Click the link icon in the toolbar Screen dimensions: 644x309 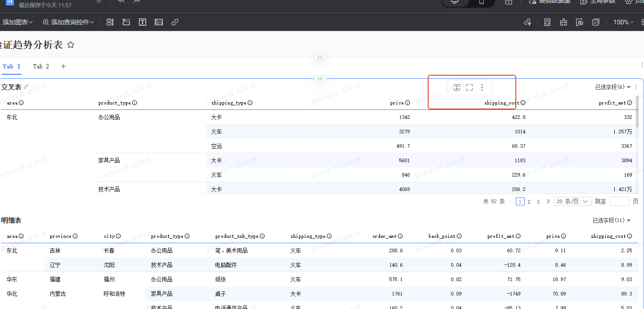(x=175, y=22)
